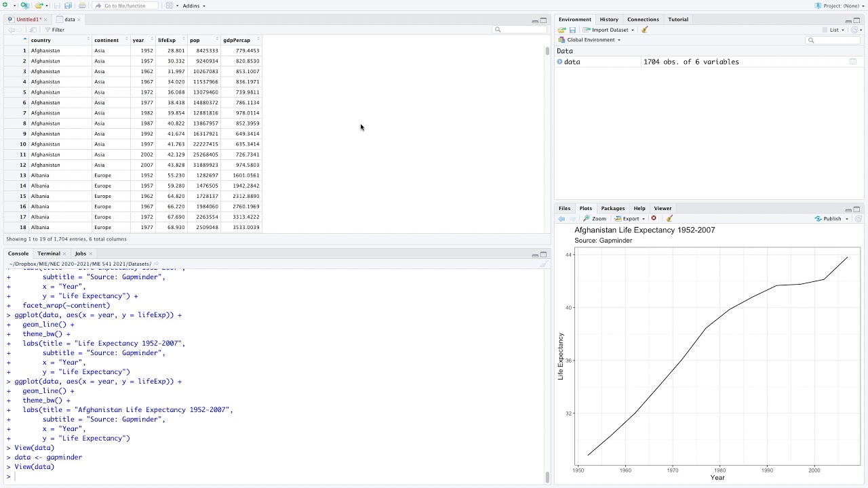Click the '1704 obs. of 6 variables' text
This screenshot has width=868, height=488.
pos(691,62)
